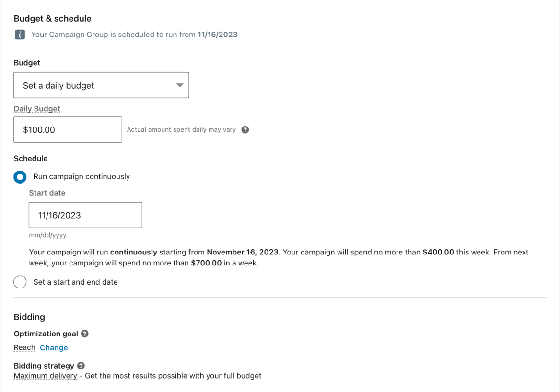Viewport: 560px width, 392px height.
Task: Click the Start date field showing 11/16/2023
Action: pos(85,215)
